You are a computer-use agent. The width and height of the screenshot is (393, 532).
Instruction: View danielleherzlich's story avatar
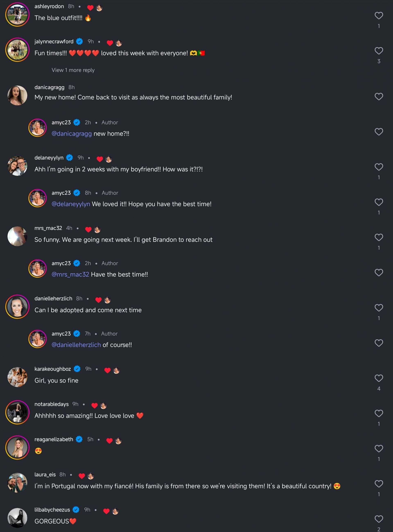click(x=17, y=307)
